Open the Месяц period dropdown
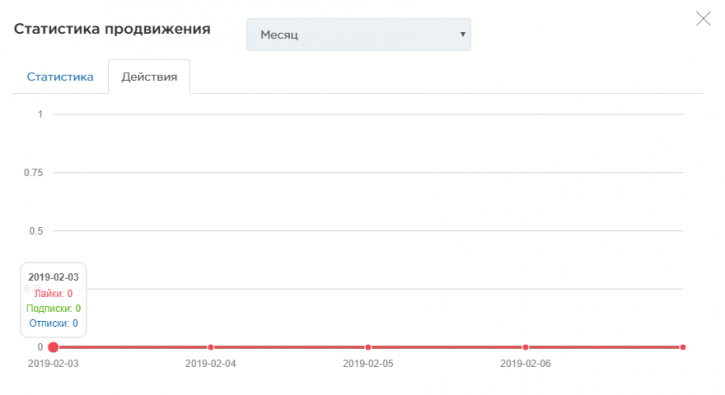This screenshot has height=395, width=725. click(358, 35)
